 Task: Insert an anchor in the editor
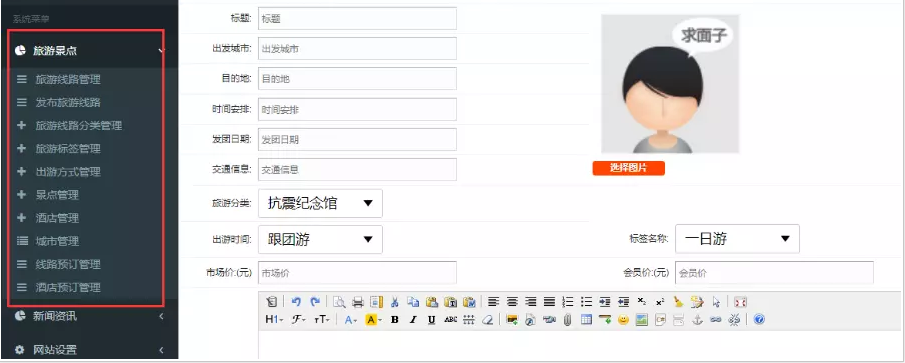(x=697, y=319)
